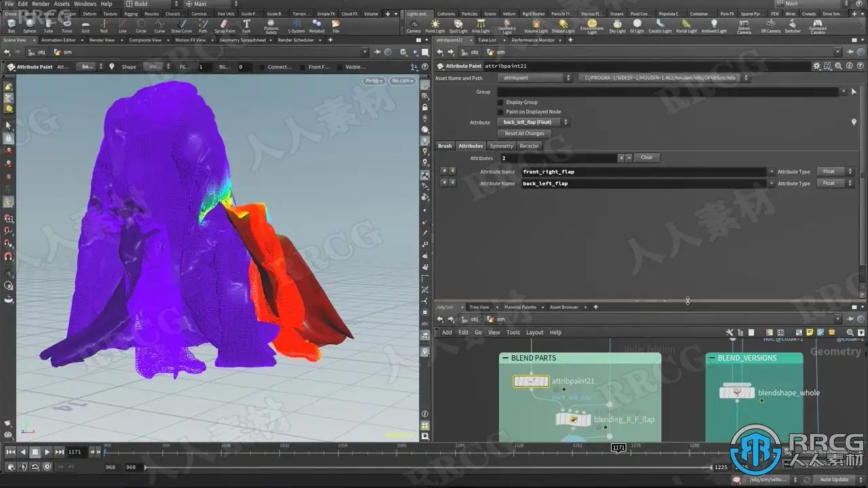Toggle the Auto Update option

click(834, 480)
